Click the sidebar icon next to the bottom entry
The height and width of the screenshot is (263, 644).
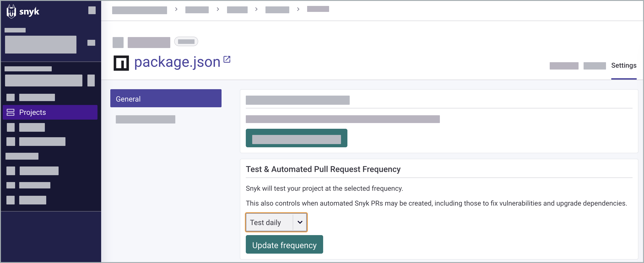point(11,200)
